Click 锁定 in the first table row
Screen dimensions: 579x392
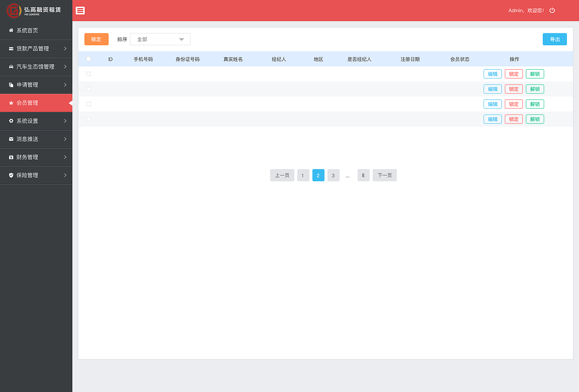click(514, 74)
